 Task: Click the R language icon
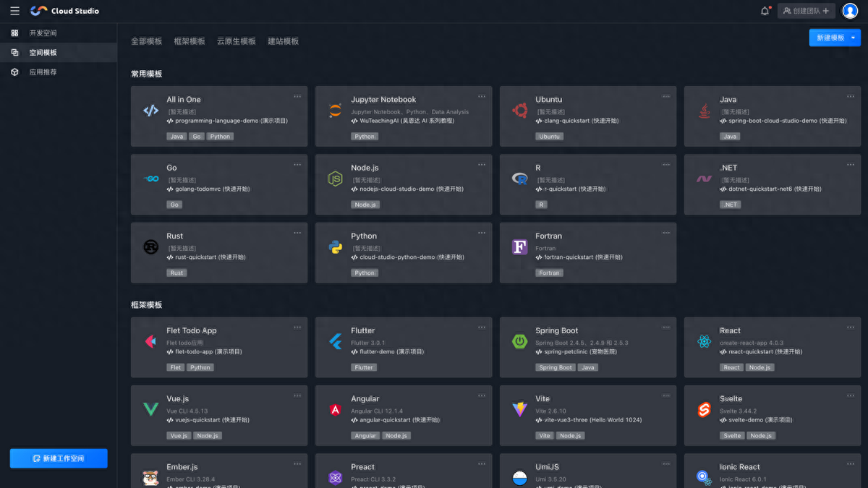(x=519, y=179)
